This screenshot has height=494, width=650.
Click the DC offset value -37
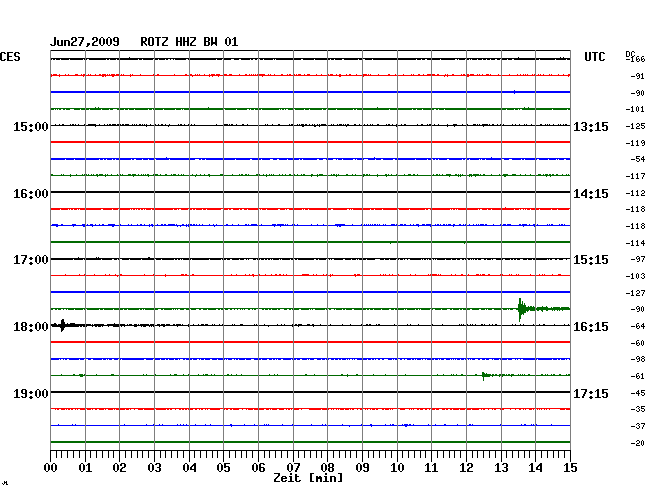click(638, 426)
